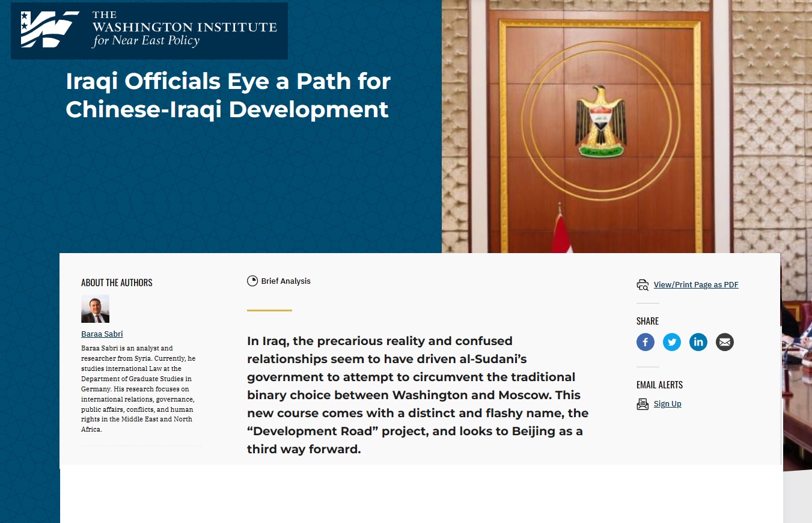
Task: Select the Brief Analysis label
Action: 285,281
